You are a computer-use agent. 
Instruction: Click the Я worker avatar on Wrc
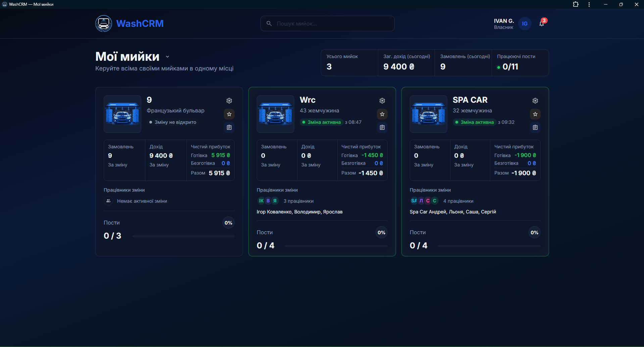275,201
